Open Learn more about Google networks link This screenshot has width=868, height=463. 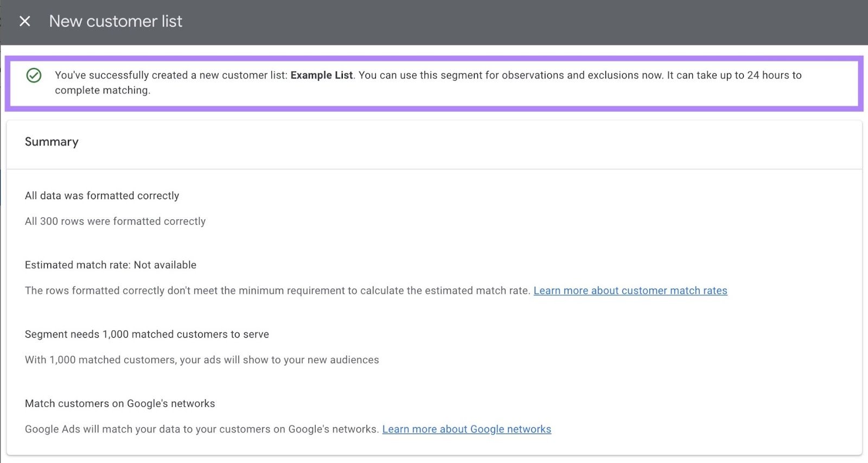coord(467,429)
